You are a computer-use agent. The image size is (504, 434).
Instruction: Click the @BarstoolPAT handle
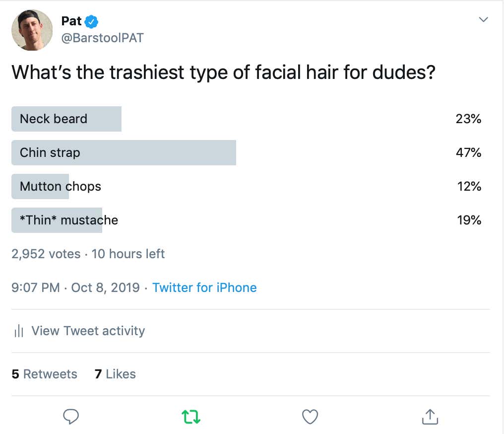[x=102, y=38]
